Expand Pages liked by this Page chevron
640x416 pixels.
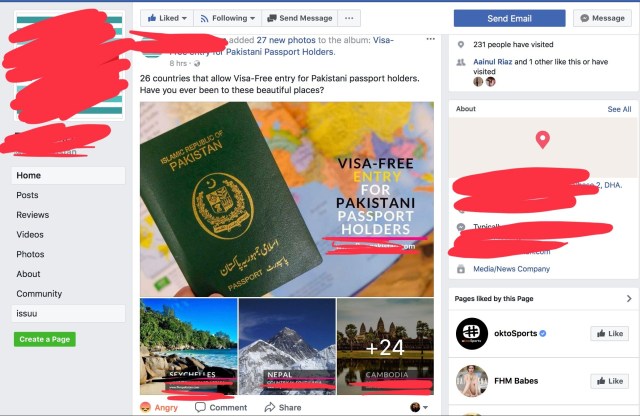point(629,298)
